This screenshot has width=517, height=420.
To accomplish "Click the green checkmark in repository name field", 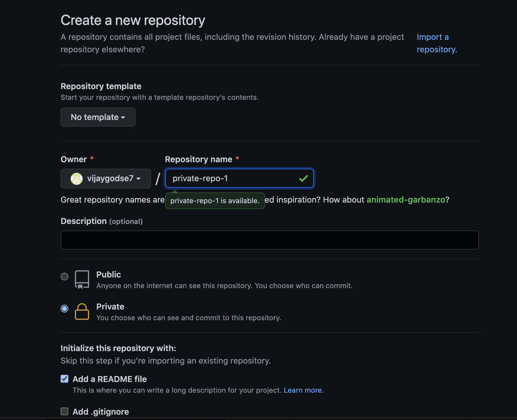I will 303,179.
